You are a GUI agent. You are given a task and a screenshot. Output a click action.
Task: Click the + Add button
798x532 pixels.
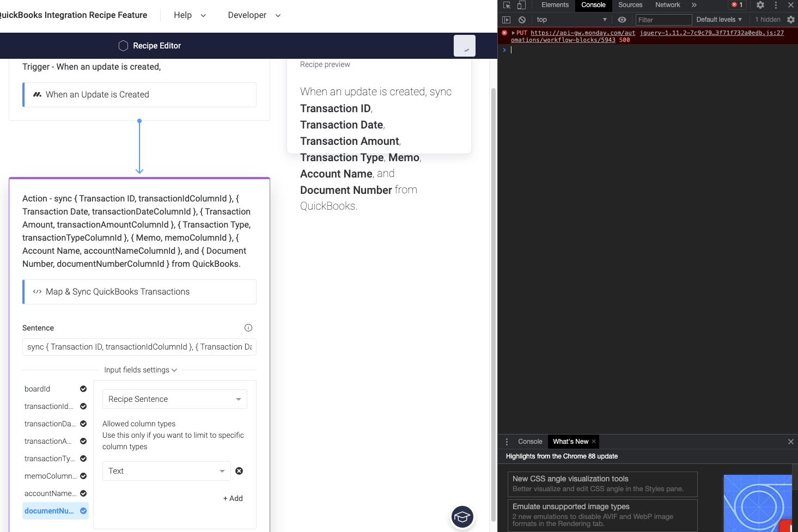click(233, 498)
